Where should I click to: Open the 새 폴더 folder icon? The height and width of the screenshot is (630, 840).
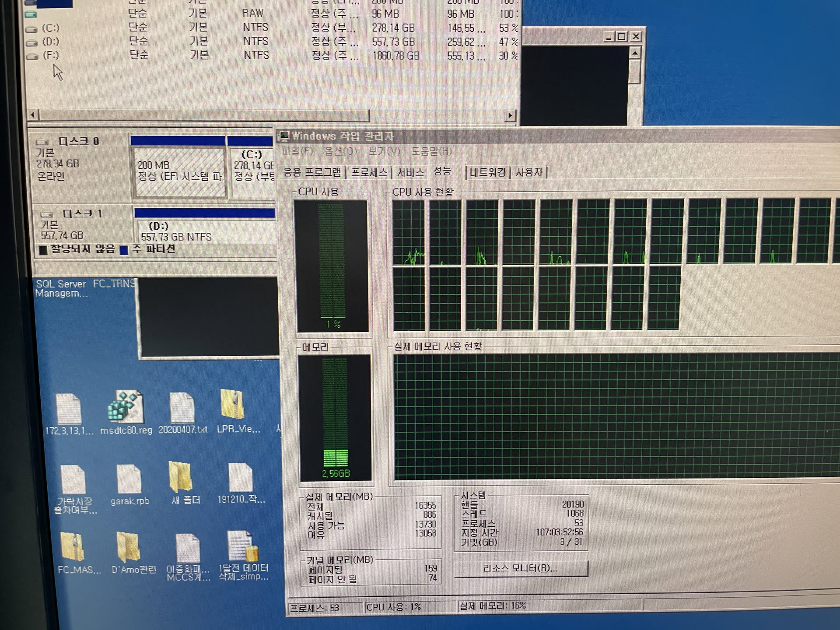181,477
